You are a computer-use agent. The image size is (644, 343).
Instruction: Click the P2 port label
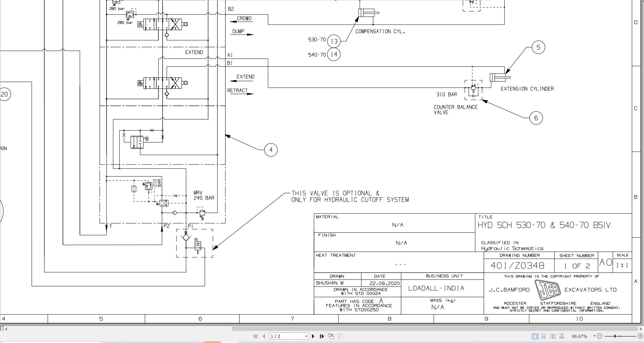[x=167, y=226]
